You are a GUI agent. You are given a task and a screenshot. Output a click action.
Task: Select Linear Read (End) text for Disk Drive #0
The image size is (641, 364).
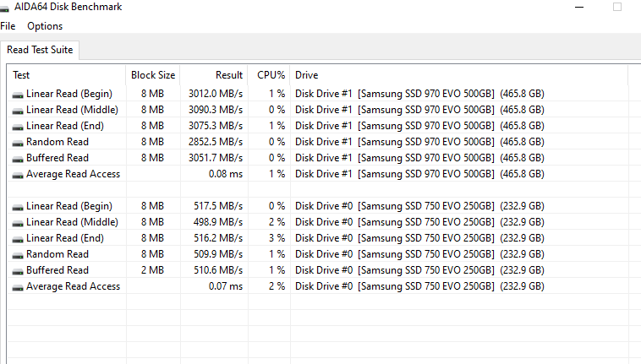pos(65,238)
